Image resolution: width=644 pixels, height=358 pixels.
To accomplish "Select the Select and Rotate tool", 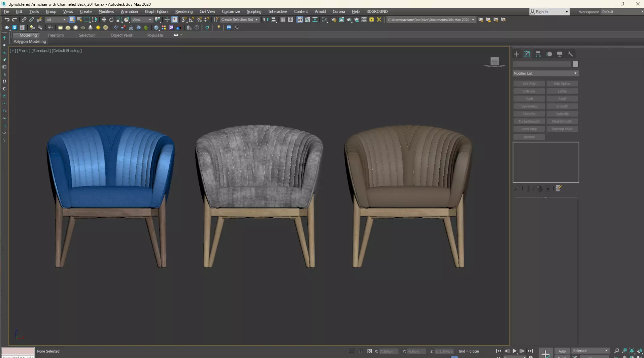I will pos(111,20).
